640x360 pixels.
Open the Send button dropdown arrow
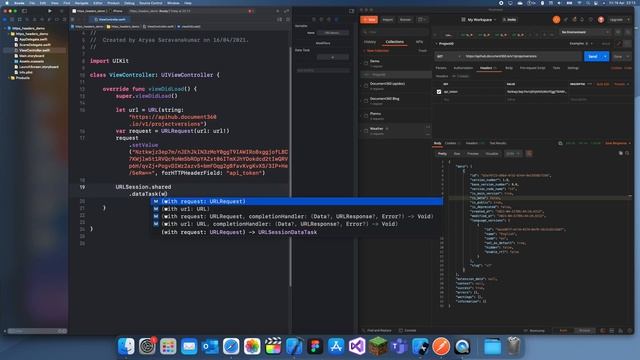pyautogui.click(x=606, y=56)
